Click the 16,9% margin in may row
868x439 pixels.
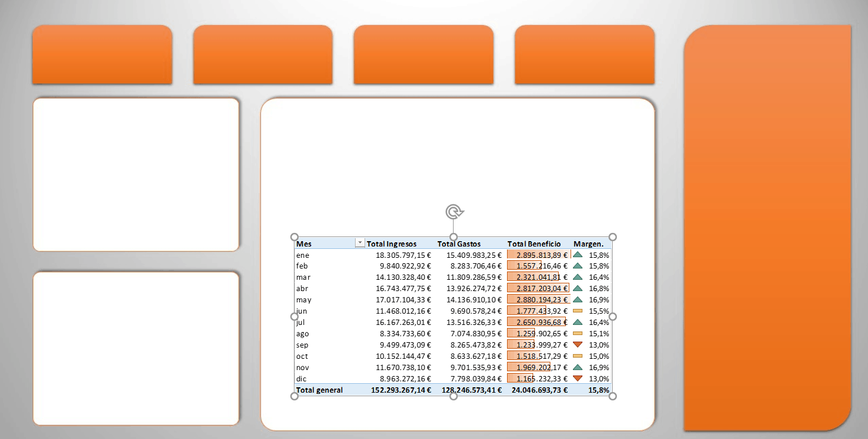(x=599, y=299)
